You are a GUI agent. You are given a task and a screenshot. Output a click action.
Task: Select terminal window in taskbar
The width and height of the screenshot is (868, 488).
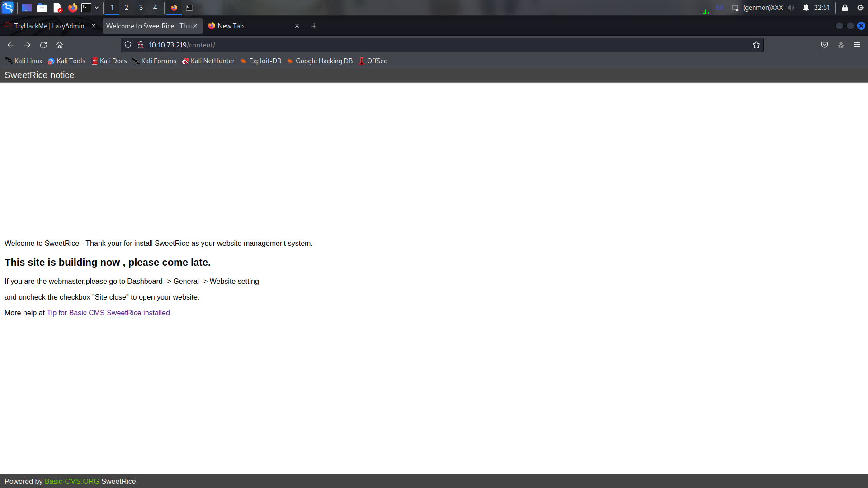coord(189,8)
